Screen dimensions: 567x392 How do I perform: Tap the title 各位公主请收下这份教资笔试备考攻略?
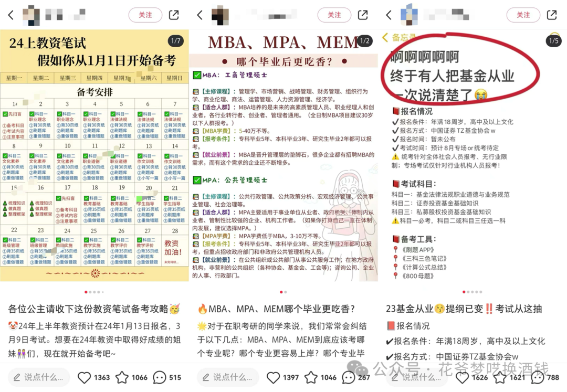(x=94, y=309)
